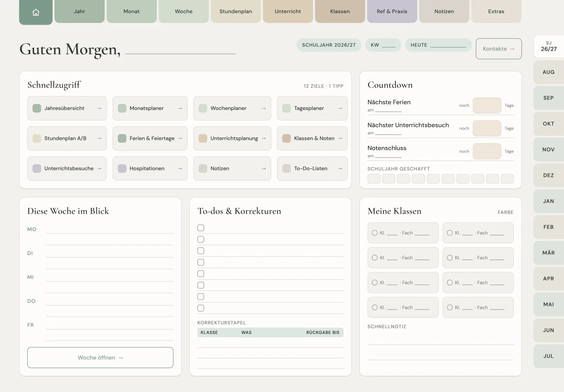Click the Hospitationen arrow icon
Screen dimensions: 564x392
pyautogui.click(x=180, y=169)
